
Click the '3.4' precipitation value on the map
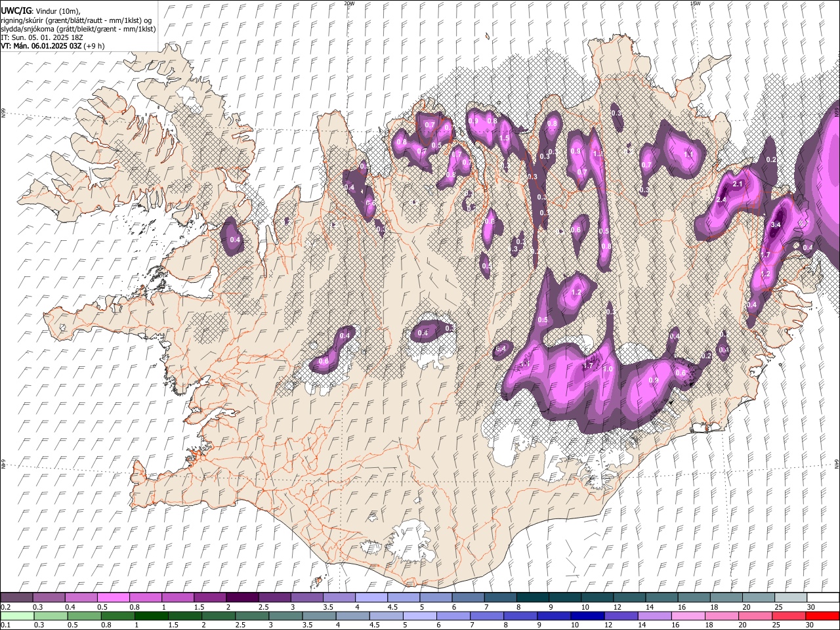775,225
